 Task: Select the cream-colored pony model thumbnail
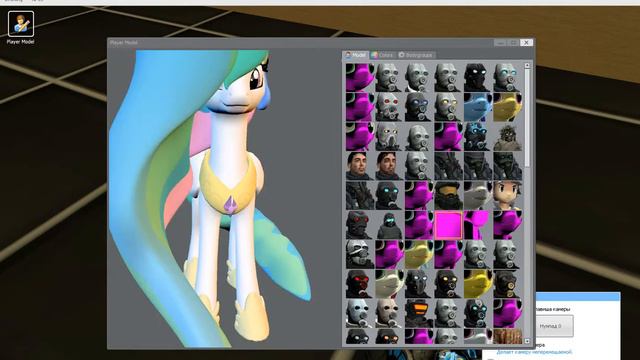[389, 283]
